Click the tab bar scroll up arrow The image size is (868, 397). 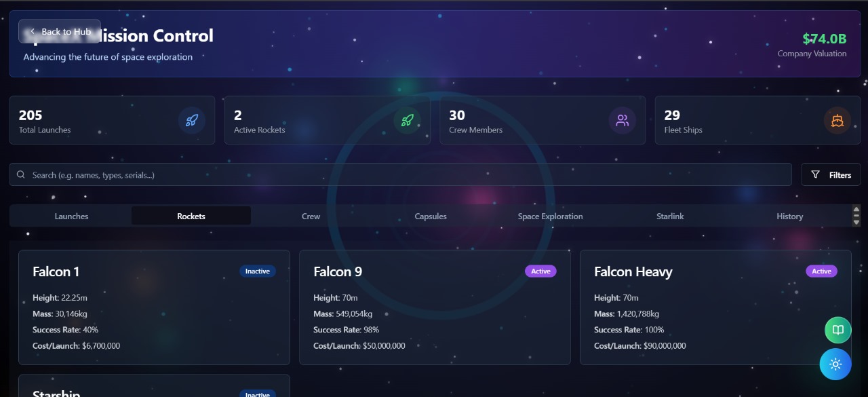(856, 210)
